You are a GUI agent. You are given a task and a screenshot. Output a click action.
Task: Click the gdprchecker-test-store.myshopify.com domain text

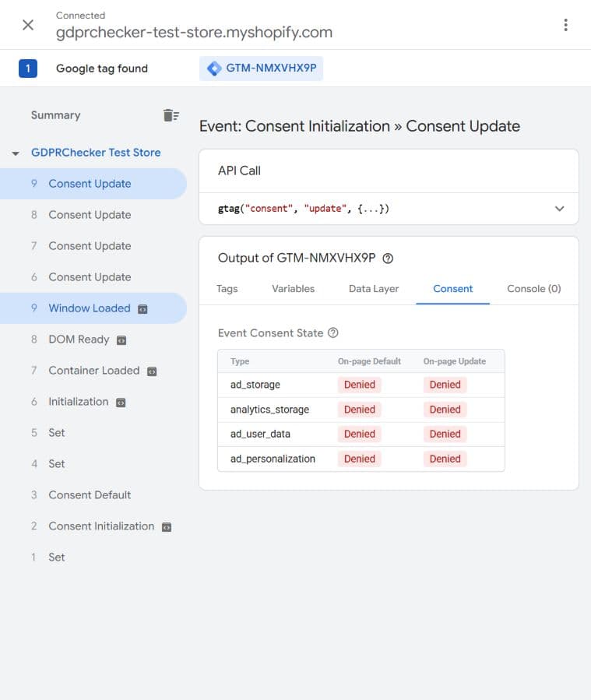pyautogui.click(x=194, y=33)
